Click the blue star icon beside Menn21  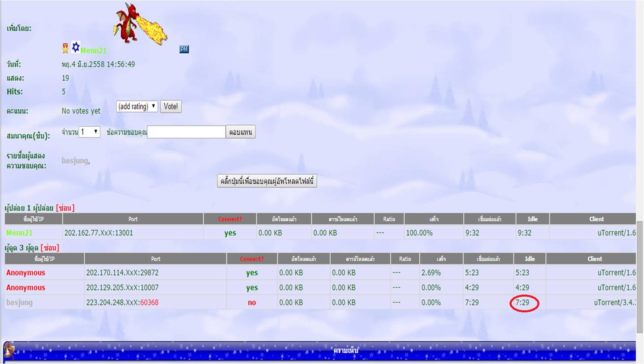point(76,47)
